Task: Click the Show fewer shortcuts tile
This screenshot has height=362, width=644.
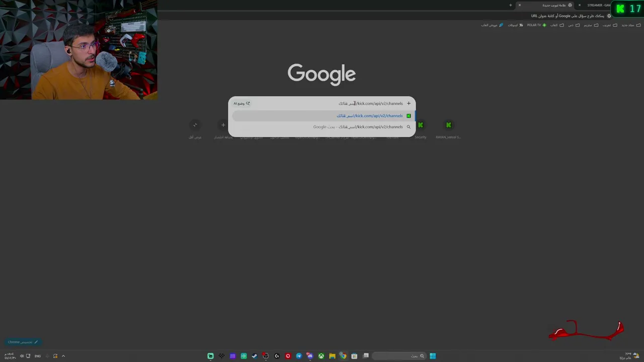Action: (x=195, y=129)
